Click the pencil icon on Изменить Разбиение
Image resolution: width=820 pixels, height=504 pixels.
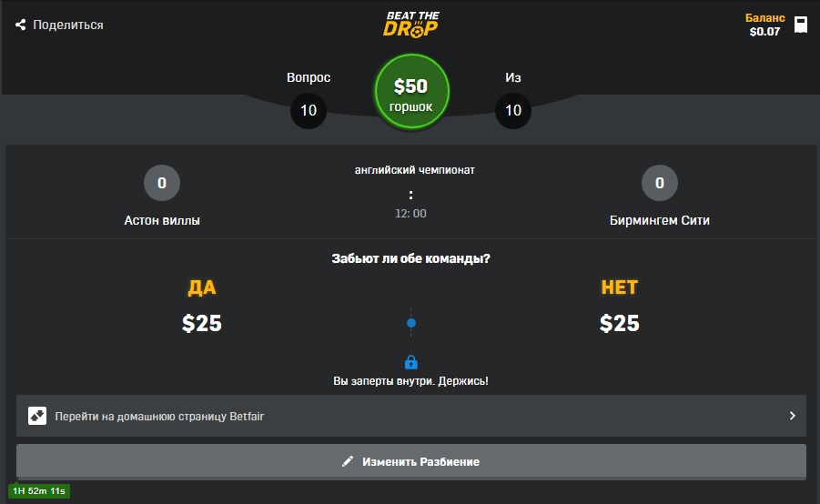(348, 461)
